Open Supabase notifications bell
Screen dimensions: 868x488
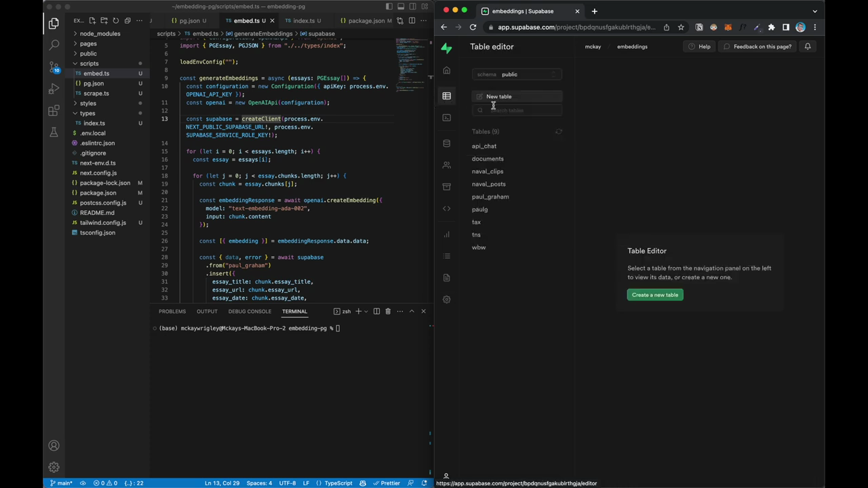[x=808, y=47]
